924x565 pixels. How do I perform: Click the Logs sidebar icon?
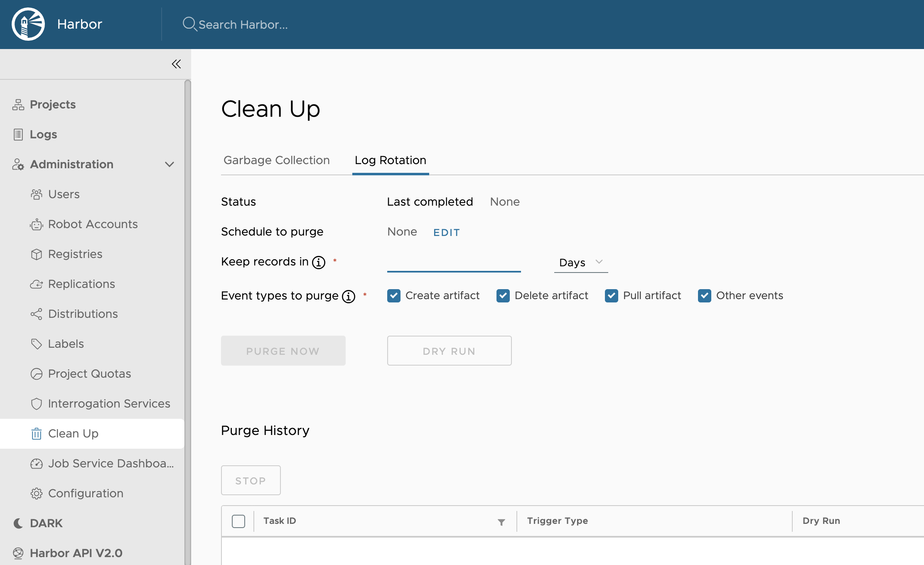pos(17,134)
